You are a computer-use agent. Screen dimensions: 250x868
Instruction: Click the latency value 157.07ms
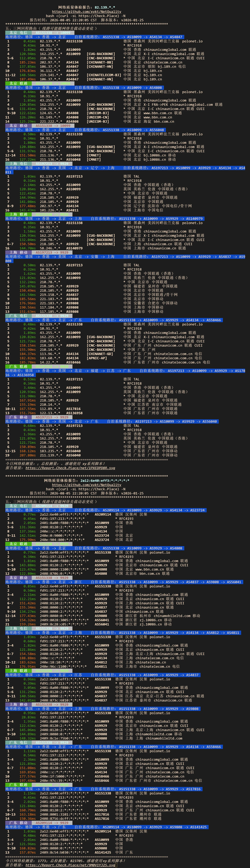click(x=27, y=853)
